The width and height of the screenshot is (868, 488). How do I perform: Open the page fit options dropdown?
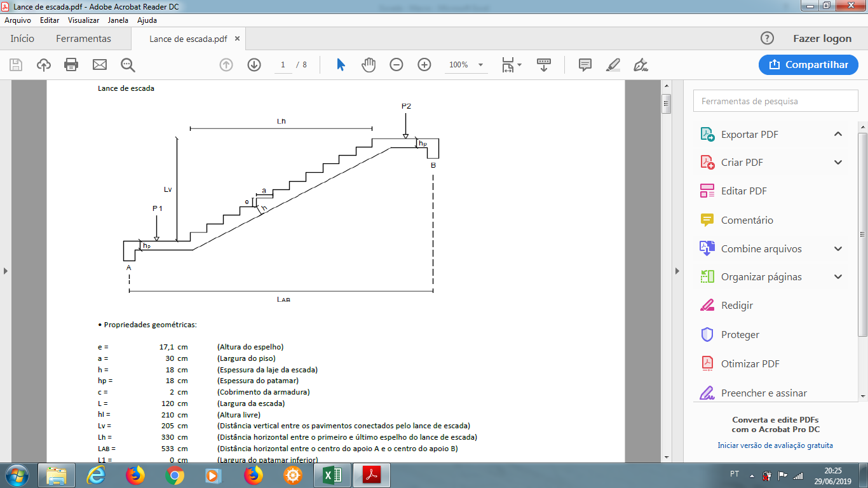tap(512, 65)
